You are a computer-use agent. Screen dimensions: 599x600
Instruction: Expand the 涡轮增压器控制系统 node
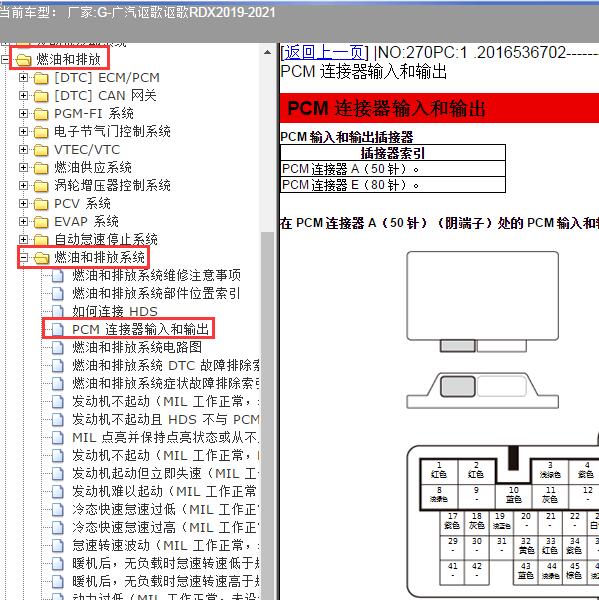23,186
